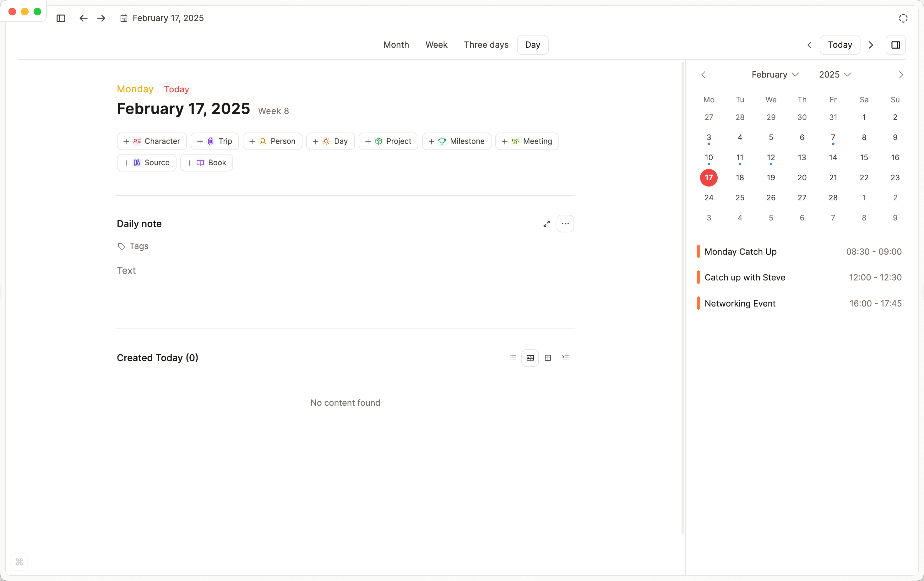This screenshot has width=924, height=581.
Task: Toggle the right-side calendar panel
Action: click(895, 45)
